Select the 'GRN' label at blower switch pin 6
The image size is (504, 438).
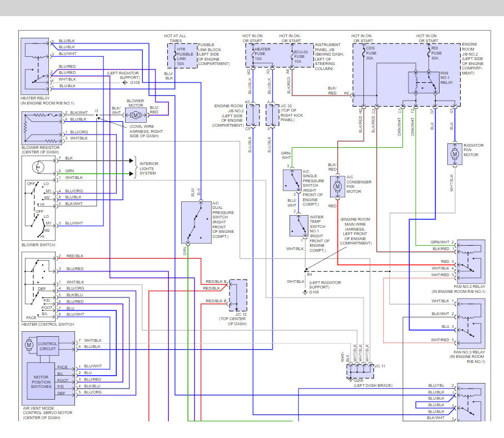pyautogui.click(x=69, y=171)
